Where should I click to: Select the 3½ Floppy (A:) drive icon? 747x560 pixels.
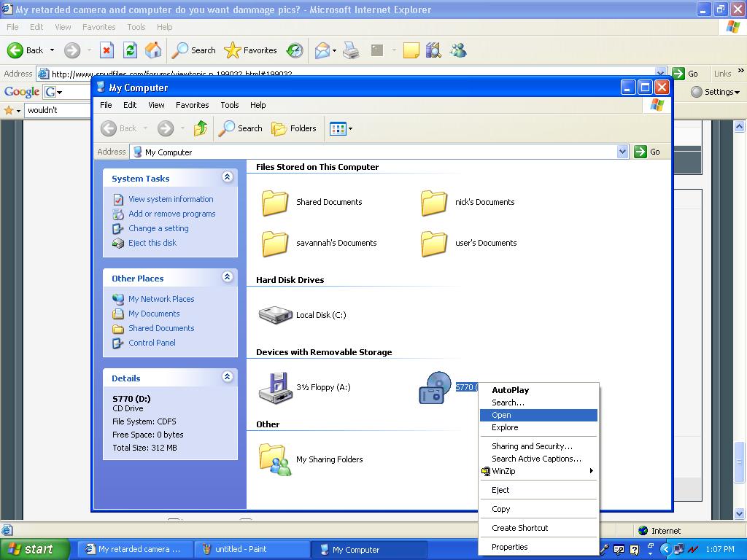click(275, 387)
